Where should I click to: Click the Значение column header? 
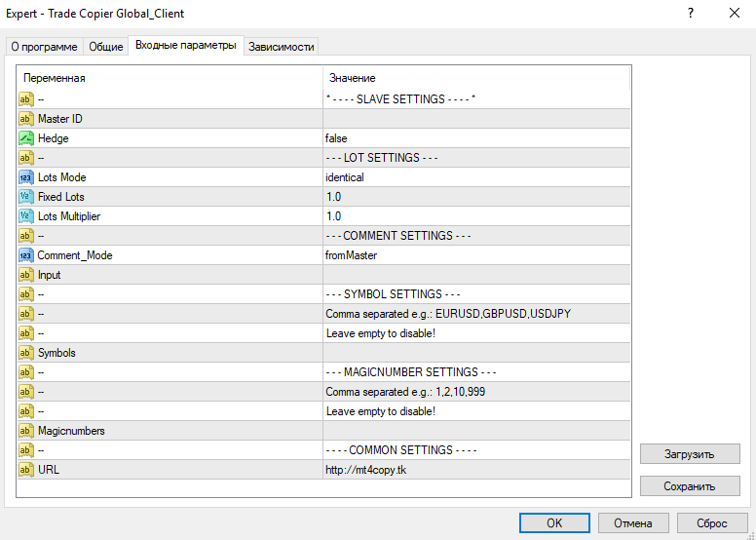click(476, 78)
